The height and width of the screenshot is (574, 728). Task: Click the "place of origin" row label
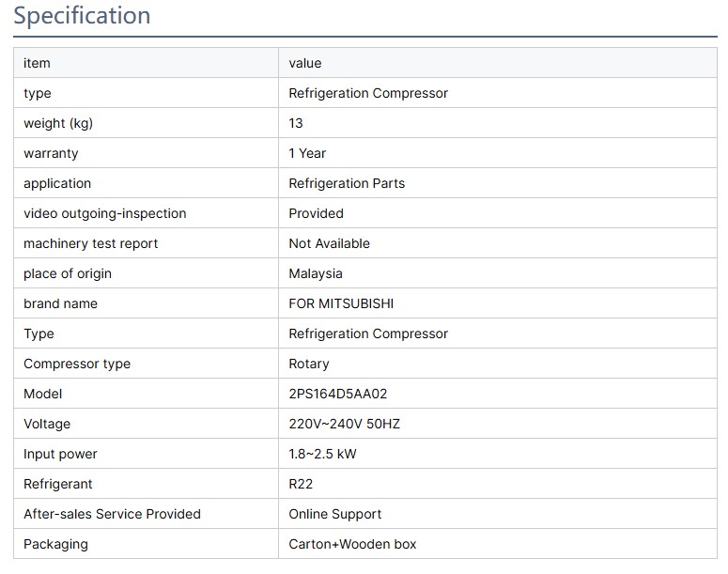68,273
